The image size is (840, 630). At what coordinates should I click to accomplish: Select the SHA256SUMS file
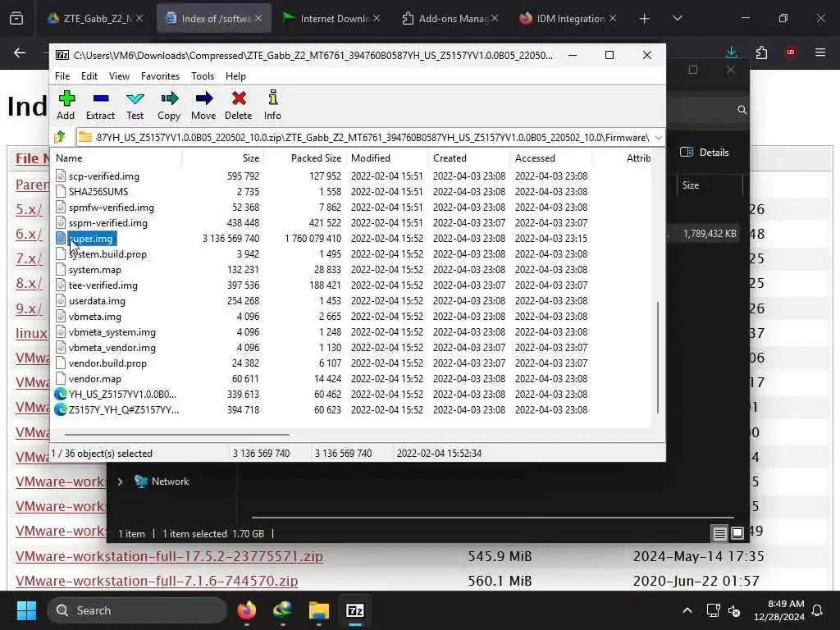point(98,192)
